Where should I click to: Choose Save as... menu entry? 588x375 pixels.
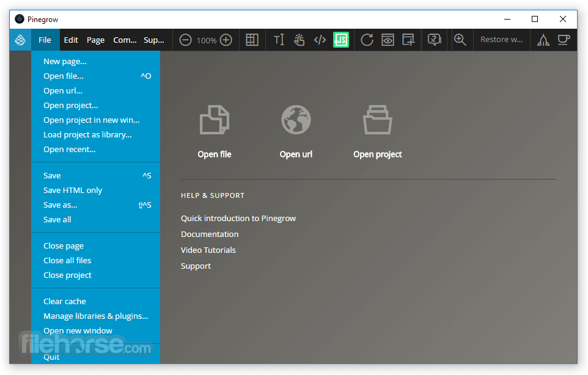[95, 205]
